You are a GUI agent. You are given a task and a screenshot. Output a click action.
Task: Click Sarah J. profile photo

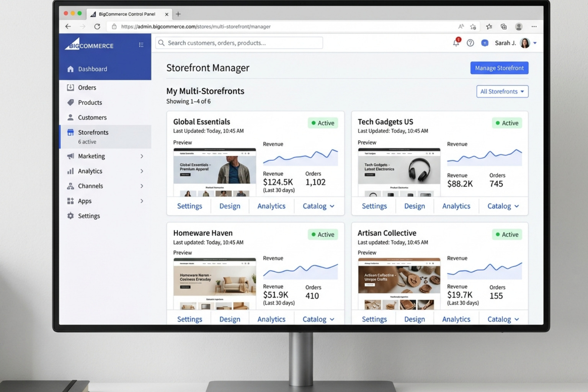tap(525, 43)
